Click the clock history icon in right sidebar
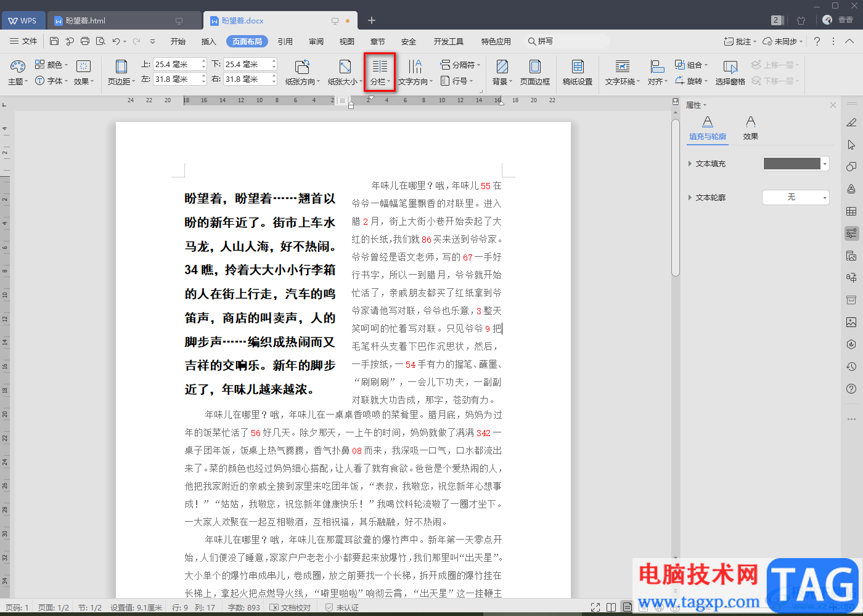863x616 pixels. click(851, 367)
